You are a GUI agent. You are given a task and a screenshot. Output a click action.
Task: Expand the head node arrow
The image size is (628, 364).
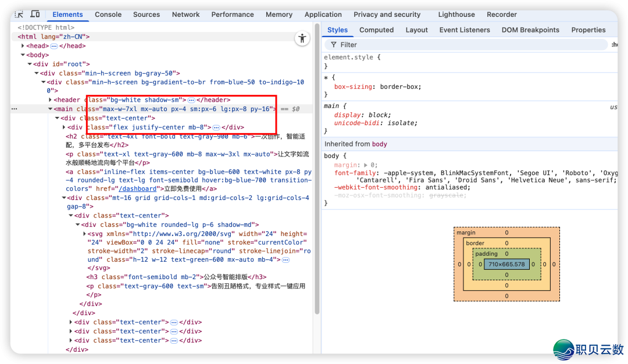pos(23,46)
